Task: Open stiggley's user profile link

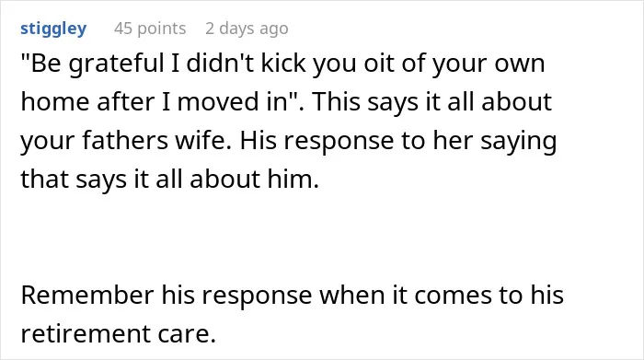Action: [x=53, y=29]
